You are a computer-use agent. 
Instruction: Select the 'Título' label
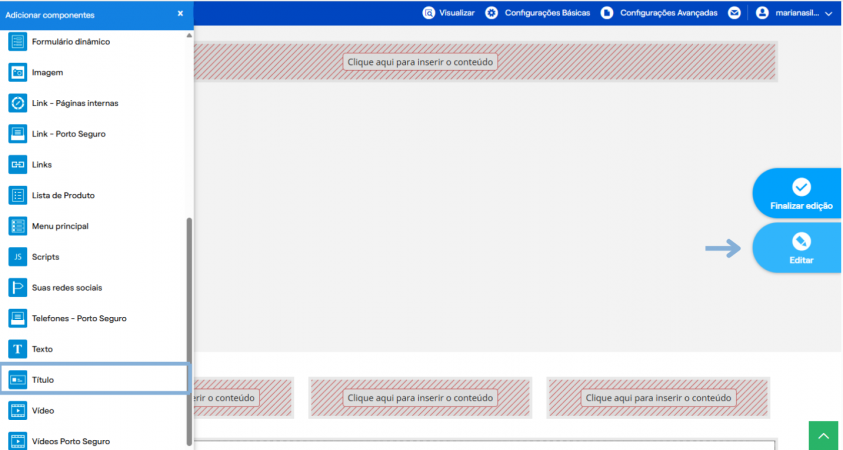click(x=43, y=380)
